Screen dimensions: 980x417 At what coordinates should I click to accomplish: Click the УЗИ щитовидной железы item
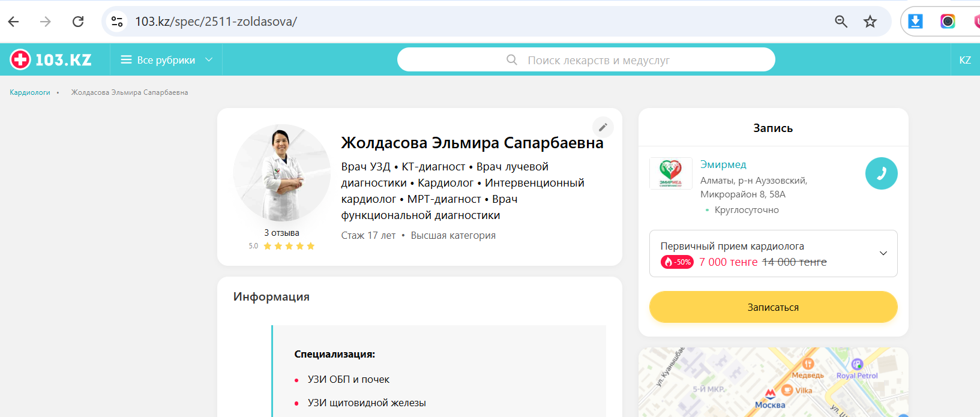point(367,403)
